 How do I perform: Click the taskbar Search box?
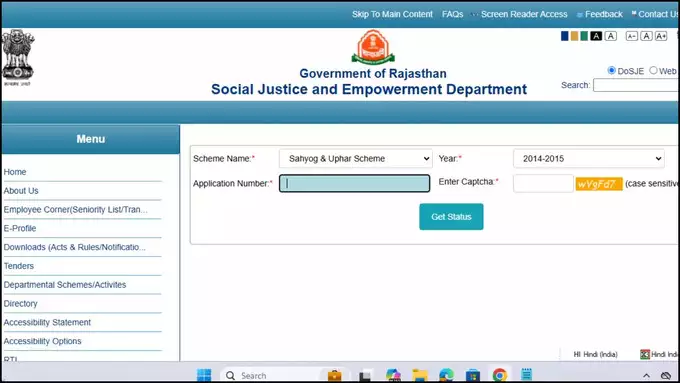[284, 375]
